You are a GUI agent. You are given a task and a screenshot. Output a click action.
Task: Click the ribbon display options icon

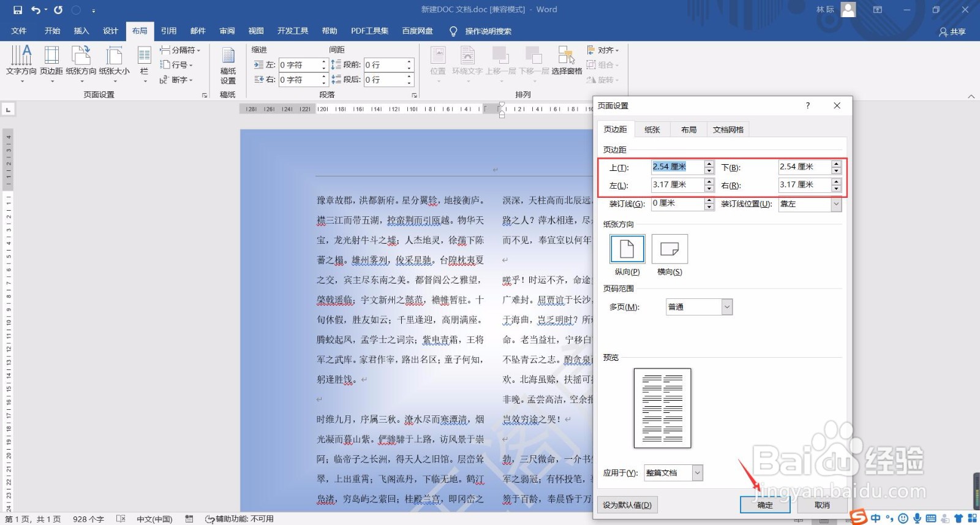pyautogui.click(x=878, y=10)
